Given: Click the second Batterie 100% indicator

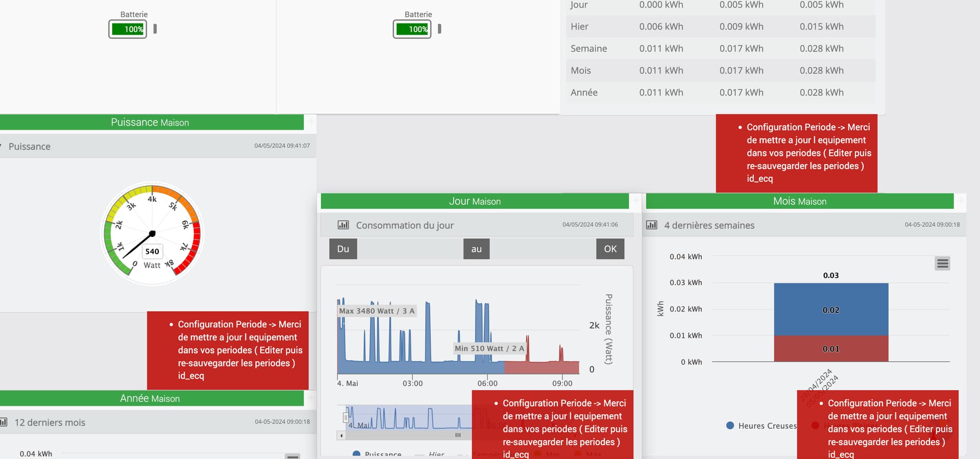Looking at the screenshot, I should coord(412,29).
